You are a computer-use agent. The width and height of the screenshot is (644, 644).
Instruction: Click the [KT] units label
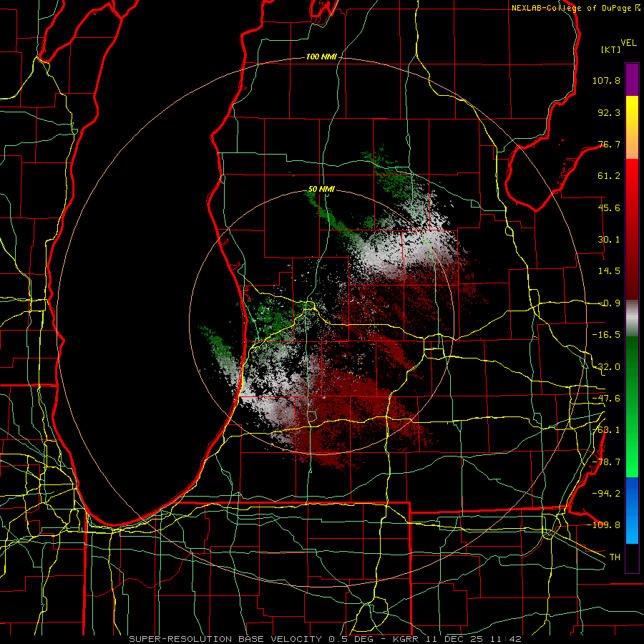(x=610, y=49)
